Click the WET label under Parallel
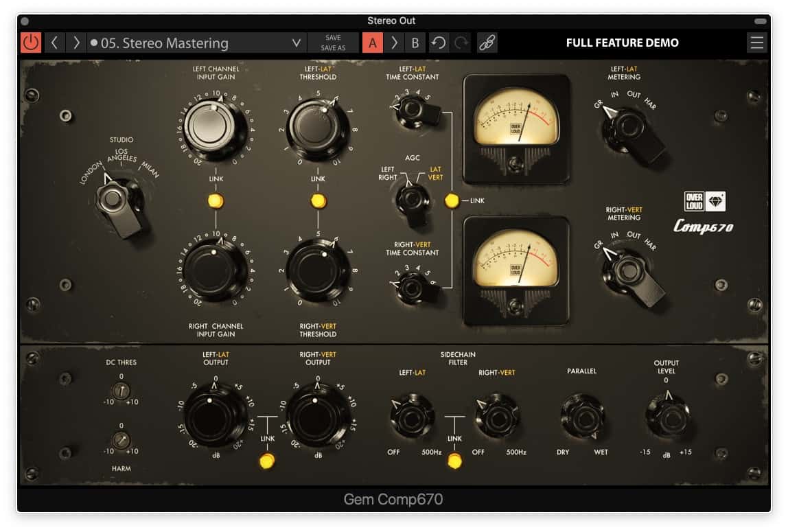Viewport: 788px width, 532px height. point(601,452)
